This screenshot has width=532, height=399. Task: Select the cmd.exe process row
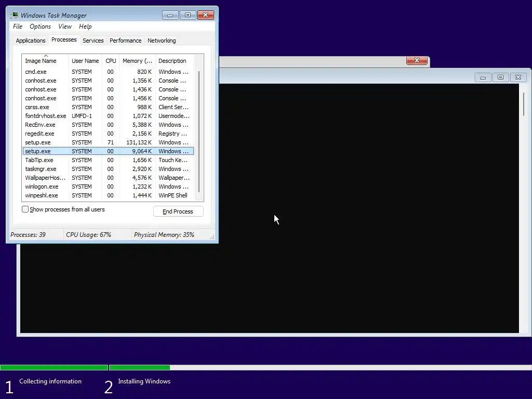coord(108,72)
